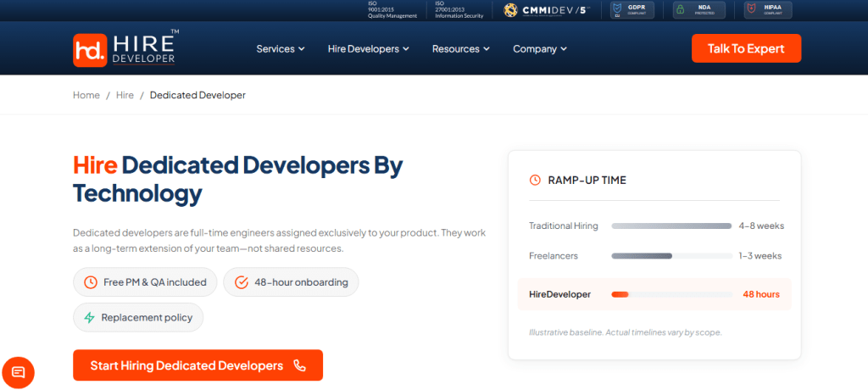Open the orange chat bubble widget
The height and width of the screenshot is (390, 868).
point(19,372)
